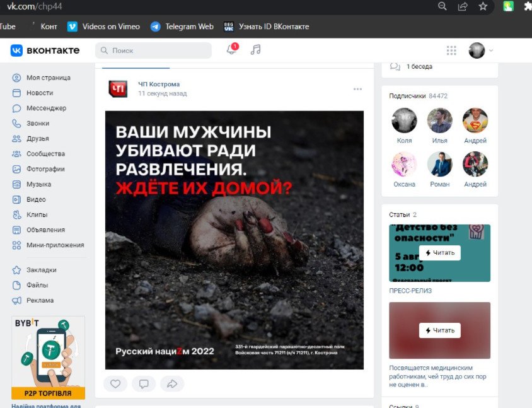Bookmark this page with browser star
532x408 pixels.
(483, 6)
